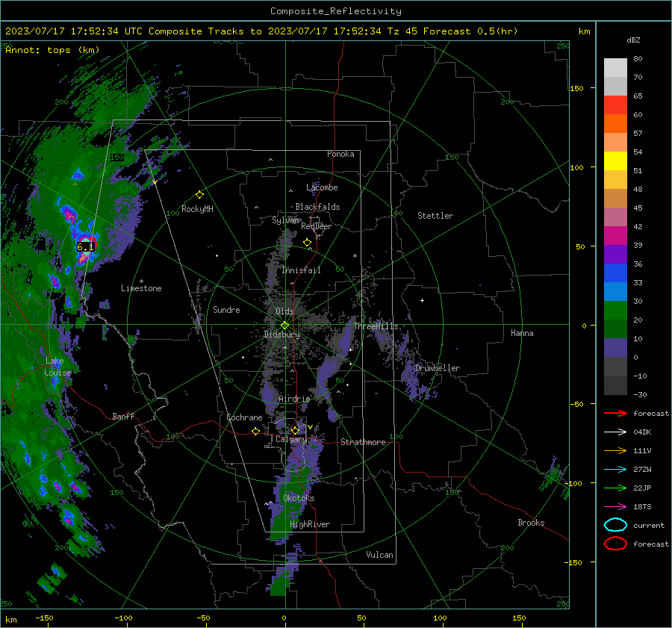The height and width of the screenshot is (628, 672).
Task: Click the Brooks city label
Action: click(x=531, y=523)
